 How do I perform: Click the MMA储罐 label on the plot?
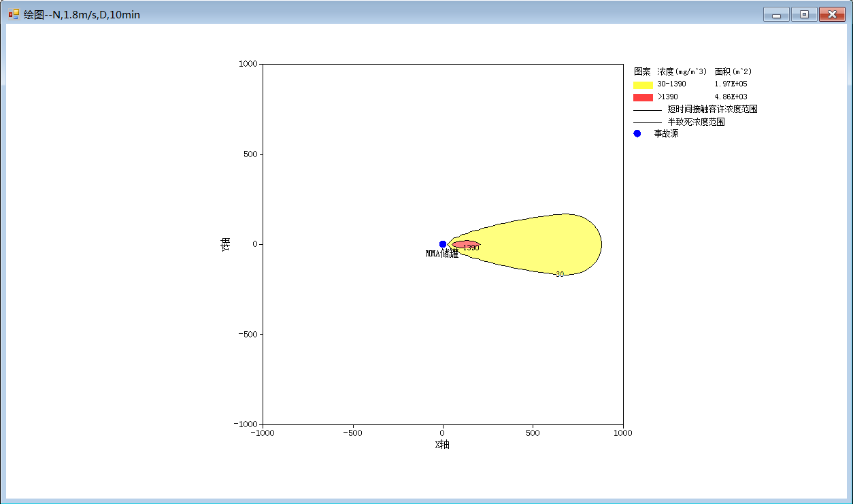442,254
